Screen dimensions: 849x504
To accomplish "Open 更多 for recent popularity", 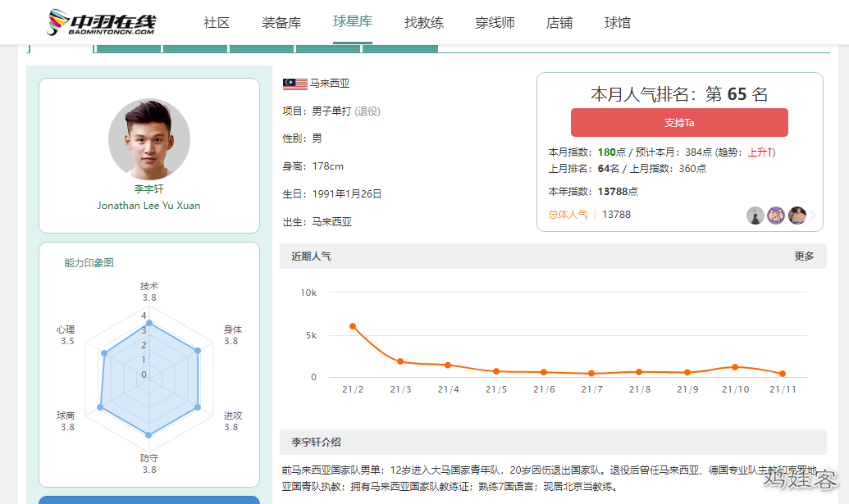I will (804, 257).
